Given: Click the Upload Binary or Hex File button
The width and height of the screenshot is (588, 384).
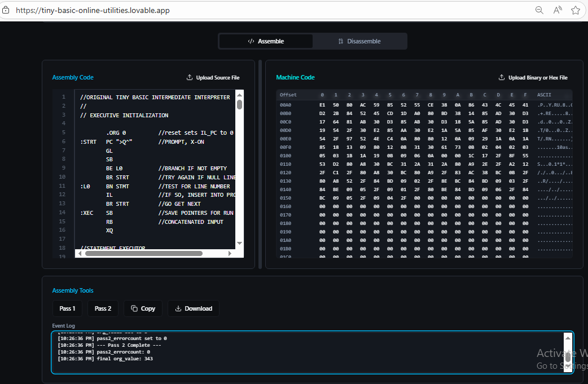Looking at the screenshot, I should [533, 78].
